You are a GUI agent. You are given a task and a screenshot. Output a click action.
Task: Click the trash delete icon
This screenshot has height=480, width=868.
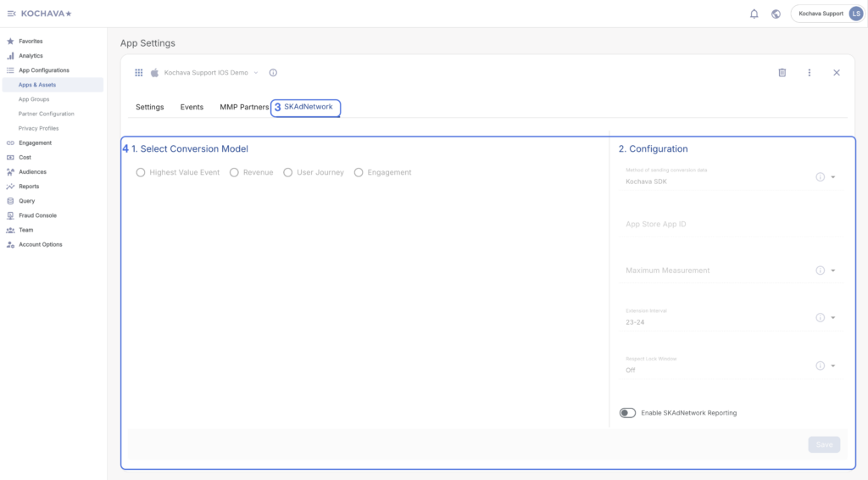tap(782, 73)
